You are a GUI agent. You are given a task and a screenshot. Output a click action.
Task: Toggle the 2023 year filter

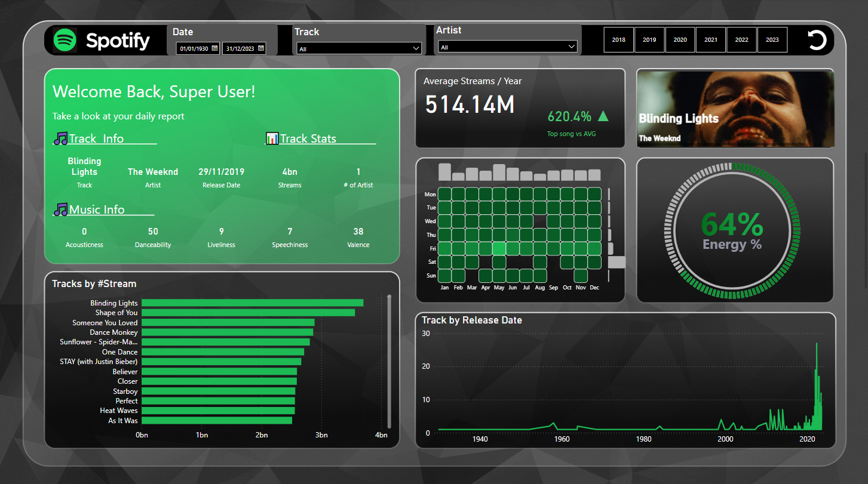[772, 39]
